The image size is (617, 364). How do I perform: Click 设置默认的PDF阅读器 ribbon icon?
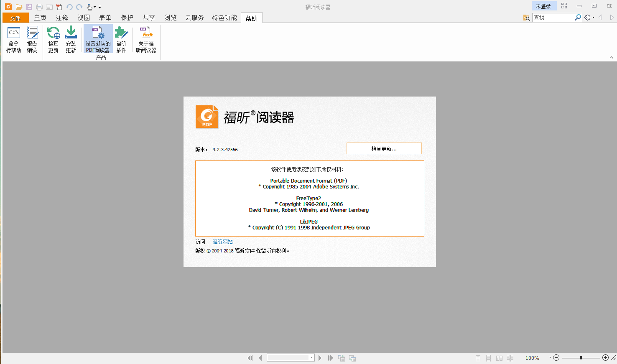98,39
